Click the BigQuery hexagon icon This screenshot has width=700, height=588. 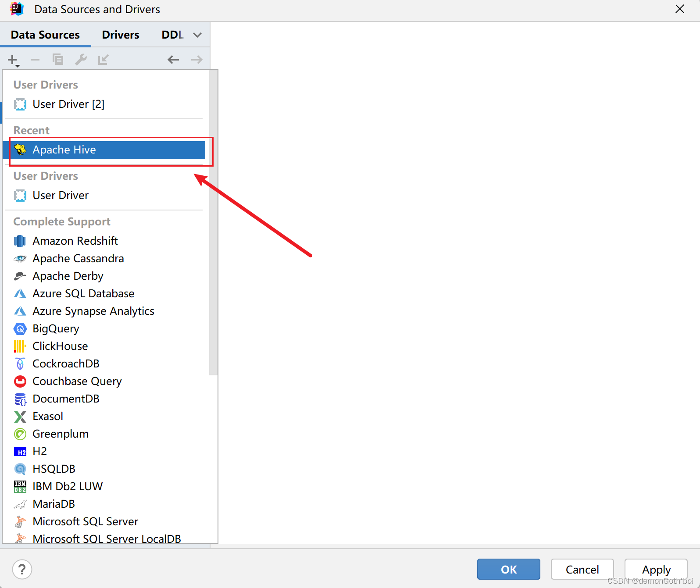point(20,328)
